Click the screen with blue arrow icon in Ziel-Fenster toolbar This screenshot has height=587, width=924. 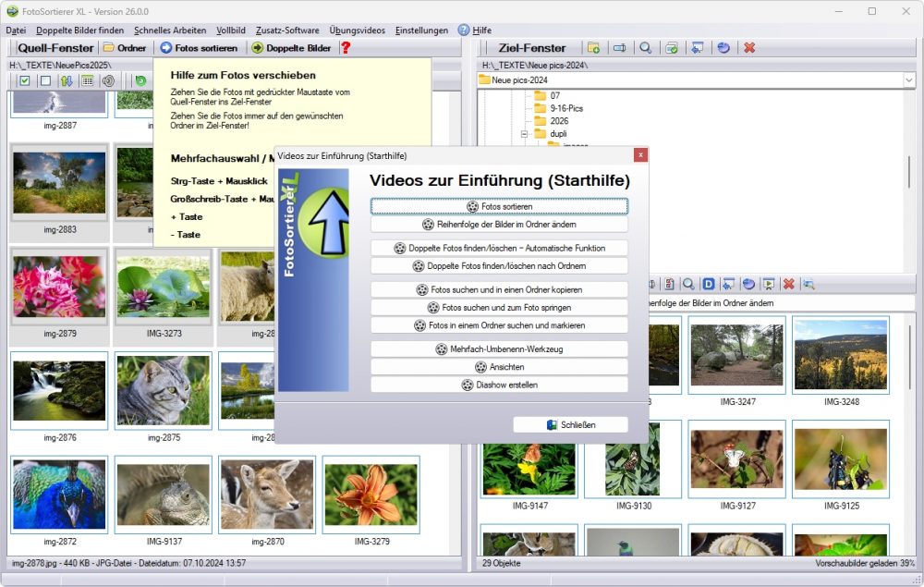point(698,48)
